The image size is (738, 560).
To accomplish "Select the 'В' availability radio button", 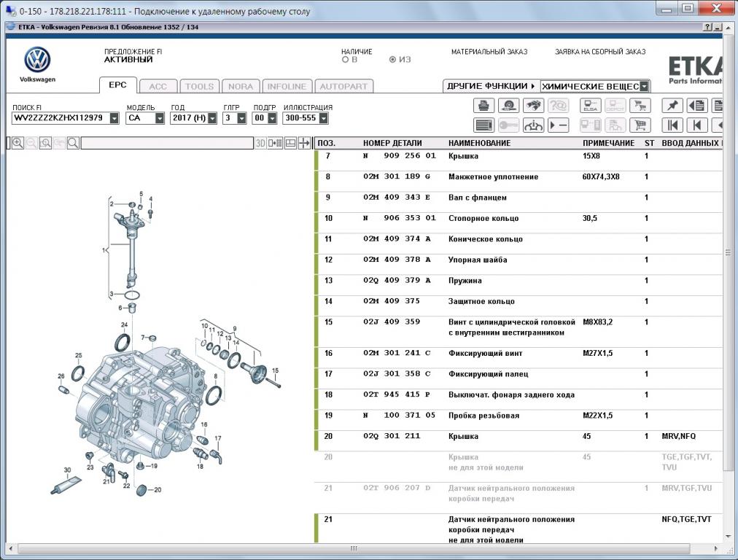I will 345,60.
